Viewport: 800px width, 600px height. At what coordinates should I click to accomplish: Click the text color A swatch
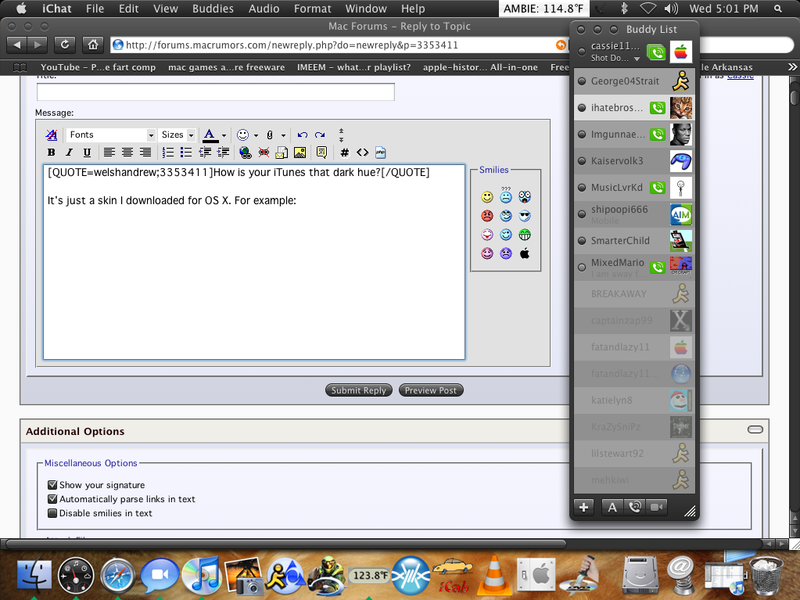tap(209, 135)
